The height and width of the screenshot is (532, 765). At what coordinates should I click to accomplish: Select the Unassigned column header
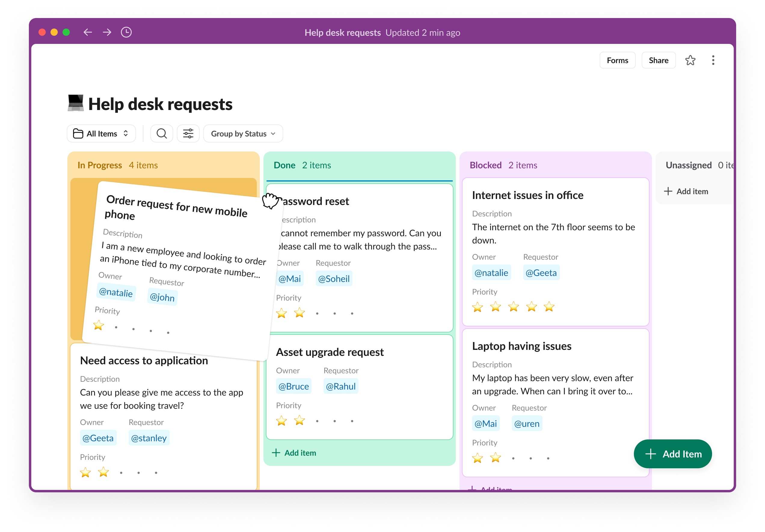point(688,165)
